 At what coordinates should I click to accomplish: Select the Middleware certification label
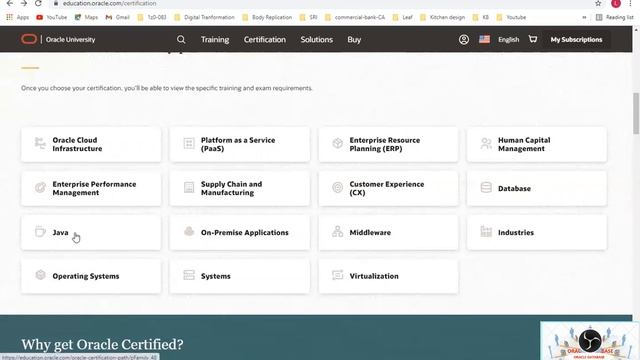(x=370, y=232)
